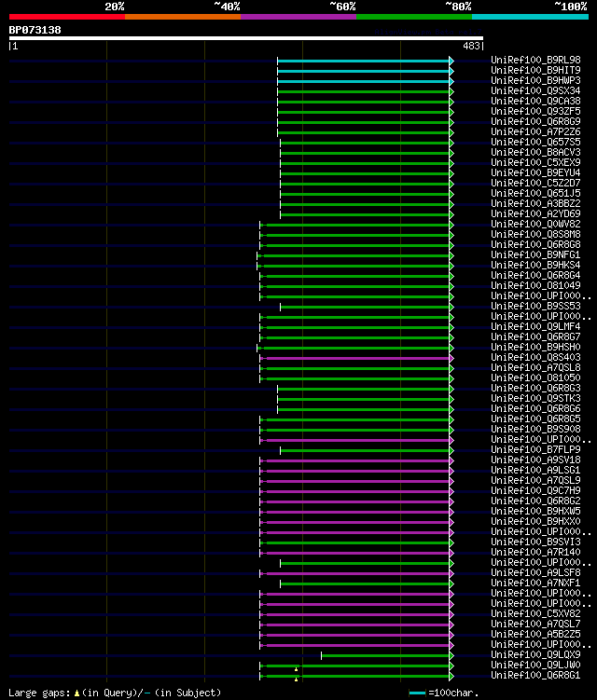Viewport: 597px width, 700px height.
Task: Click hit label UniRef100_A9LSG1
Action: tap(535, 471)
